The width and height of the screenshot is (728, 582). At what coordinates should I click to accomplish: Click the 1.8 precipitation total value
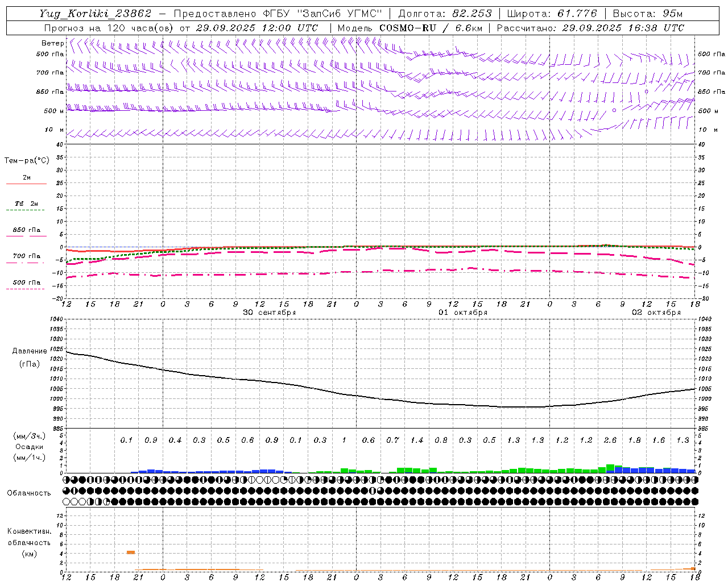[634, 440]
